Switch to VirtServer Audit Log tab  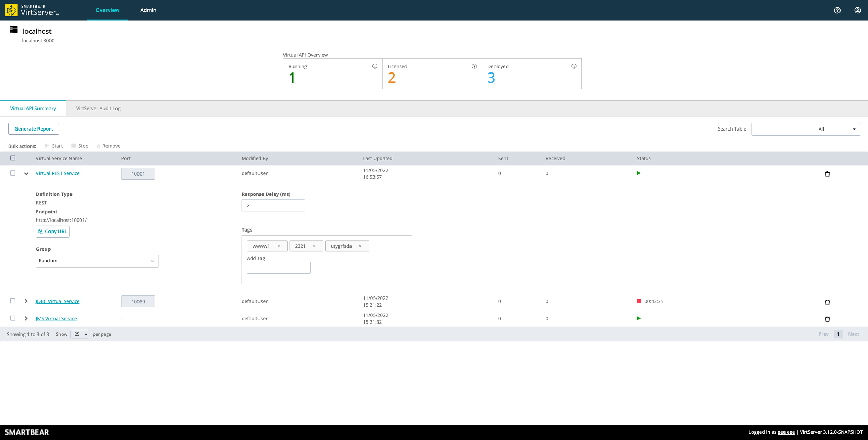tap(98, 109)
